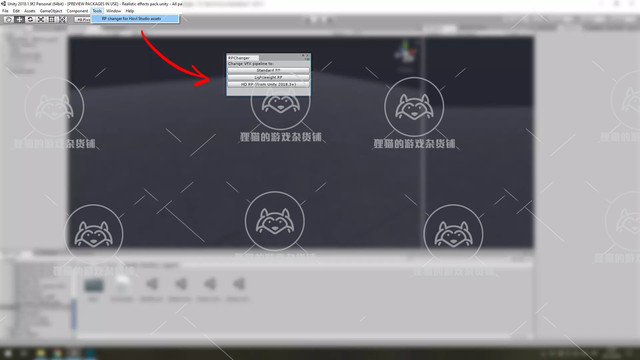Select the Rotate tool in toolbar

tap(30, 19)
